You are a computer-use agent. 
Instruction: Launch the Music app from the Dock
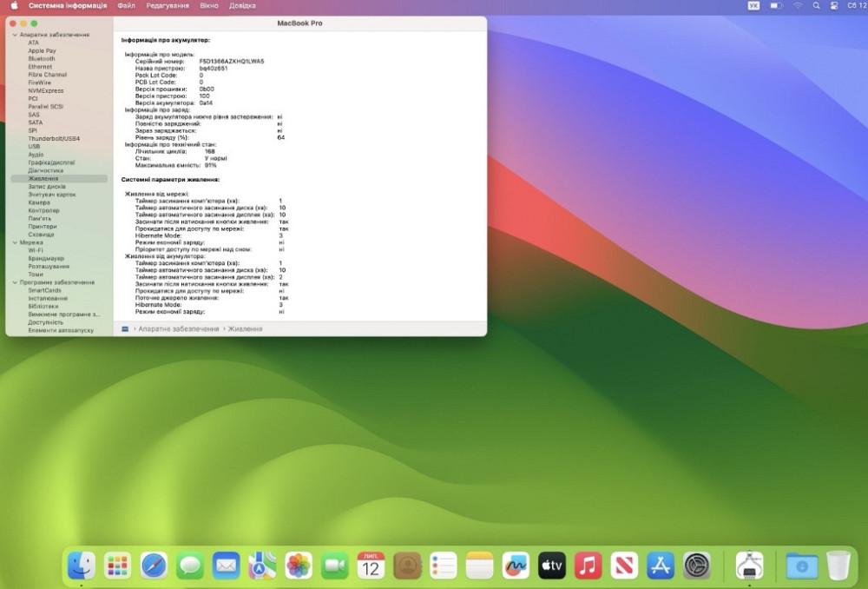(x=589, y=565)
